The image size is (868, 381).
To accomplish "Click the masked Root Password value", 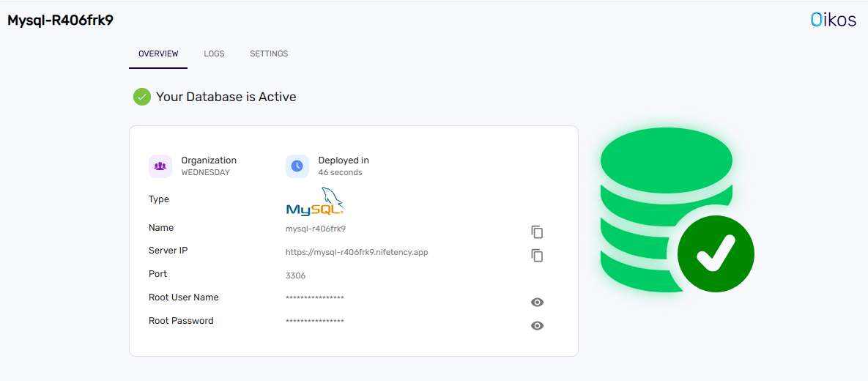I will [x=315, y=321].
